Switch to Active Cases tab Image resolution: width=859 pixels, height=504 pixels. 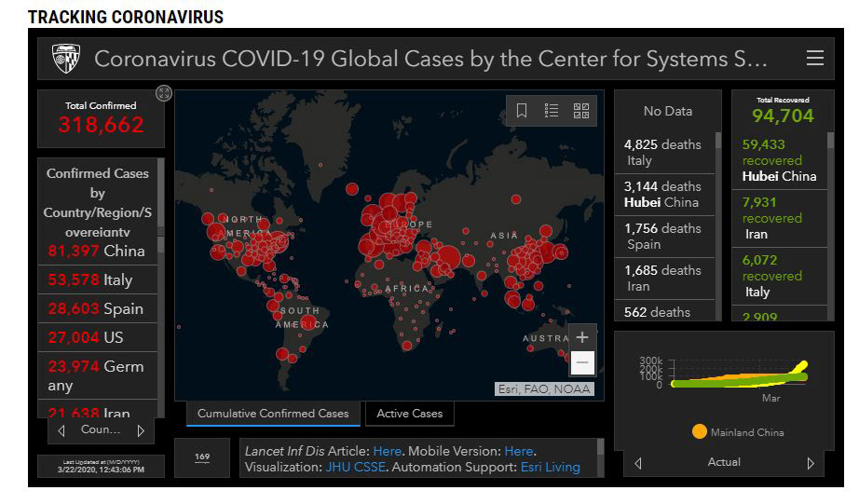409,414
